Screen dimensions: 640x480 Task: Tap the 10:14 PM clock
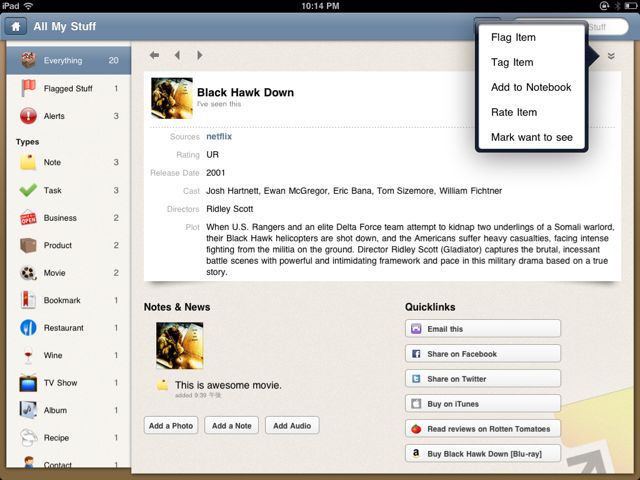point(320,6)
